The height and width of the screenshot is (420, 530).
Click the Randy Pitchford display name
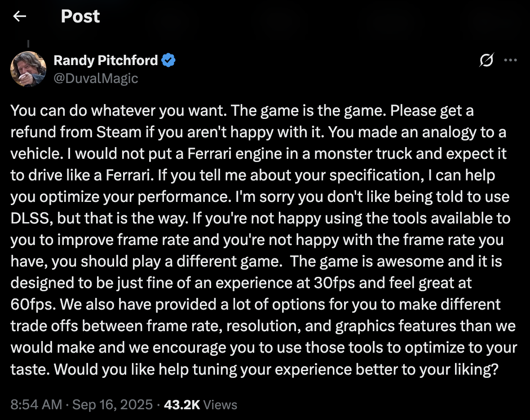[106, 61]
